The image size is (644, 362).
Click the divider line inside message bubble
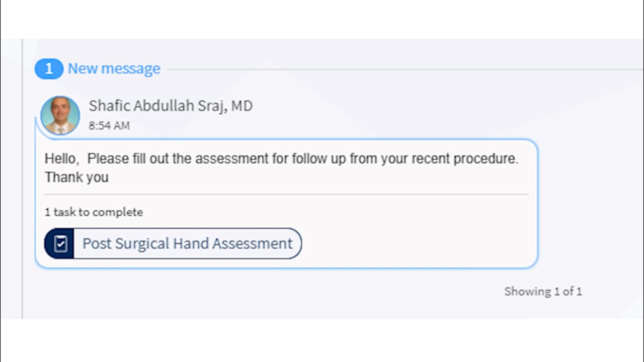tap(286, 194)
